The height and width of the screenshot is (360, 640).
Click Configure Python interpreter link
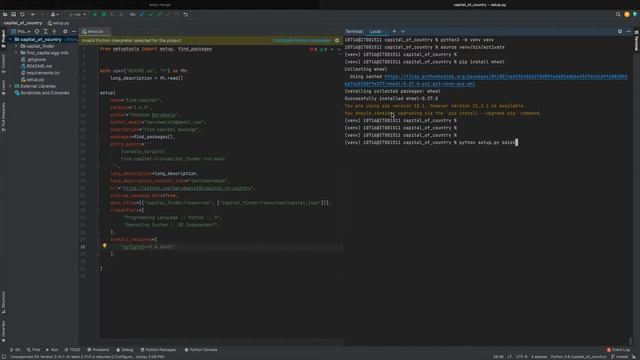[x=301, y=40]
